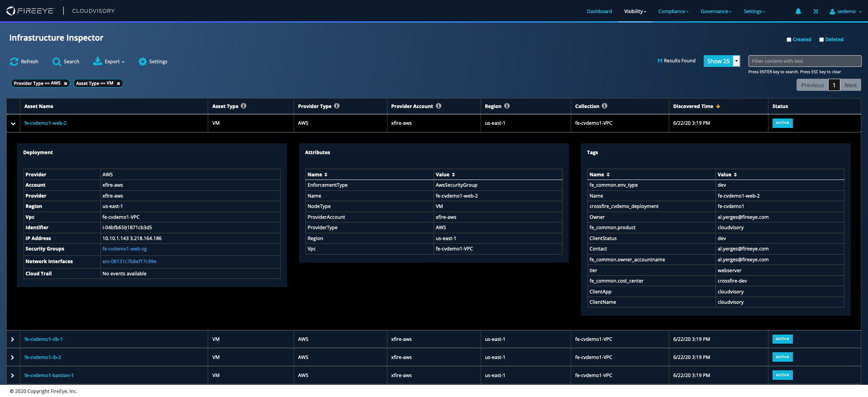Viewport: 868px width, 397px height.
Task: Collapse the fe-cvdemo1-web-2 row
Action: [13, 123]
